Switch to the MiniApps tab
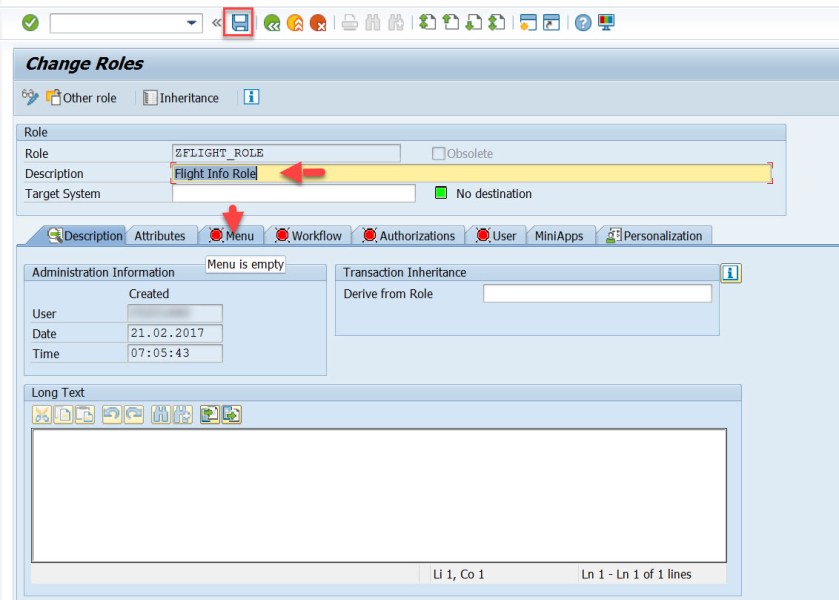 559,236
